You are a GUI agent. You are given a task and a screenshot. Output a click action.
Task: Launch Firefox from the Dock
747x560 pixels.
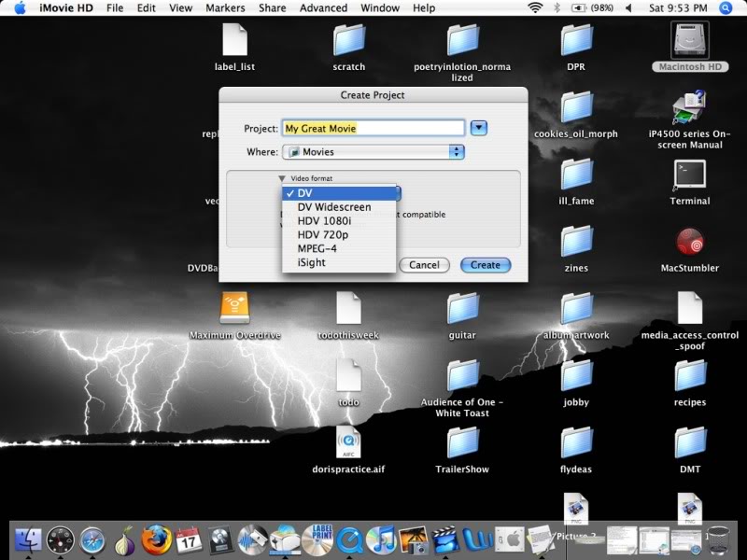click(x=156, y=540)
